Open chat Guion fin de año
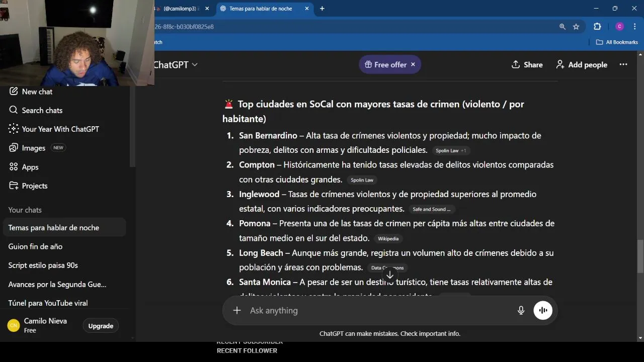Image resolution: width=644 pixels, height=362 pixels. click(64, 246)
